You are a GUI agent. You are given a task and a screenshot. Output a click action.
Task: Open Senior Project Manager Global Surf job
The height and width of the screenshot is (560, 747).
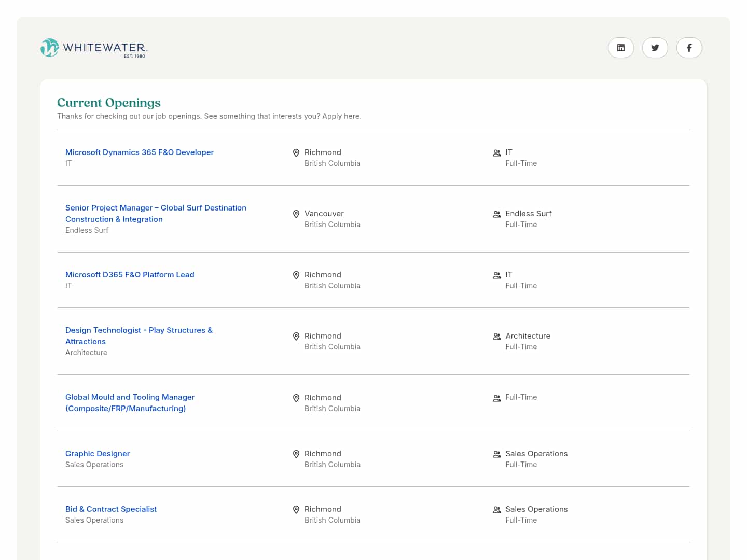tap(156, 213)
